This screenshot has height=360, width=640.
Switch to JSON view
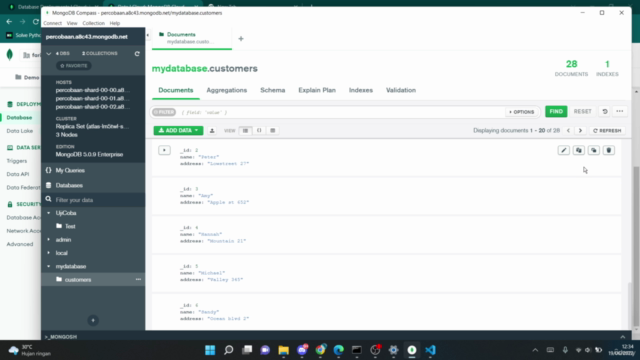tap(259, 131)
